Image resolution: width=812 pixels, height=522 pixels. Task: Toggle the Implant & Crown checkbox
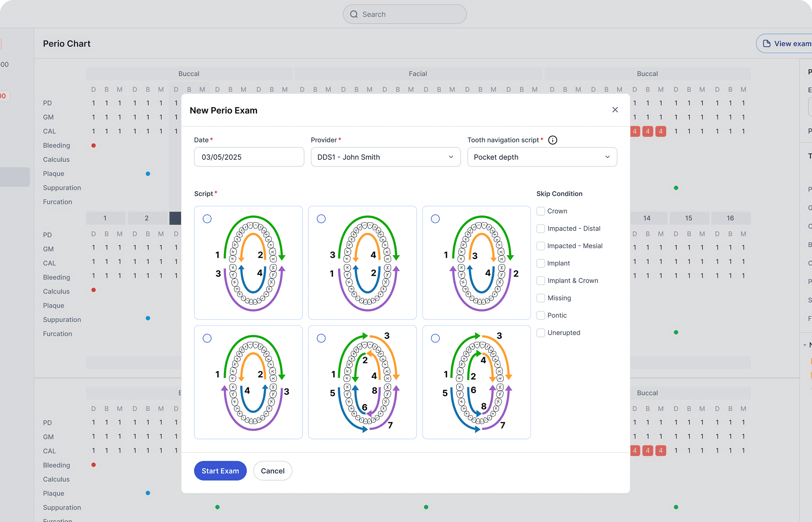tap(541, 281)
